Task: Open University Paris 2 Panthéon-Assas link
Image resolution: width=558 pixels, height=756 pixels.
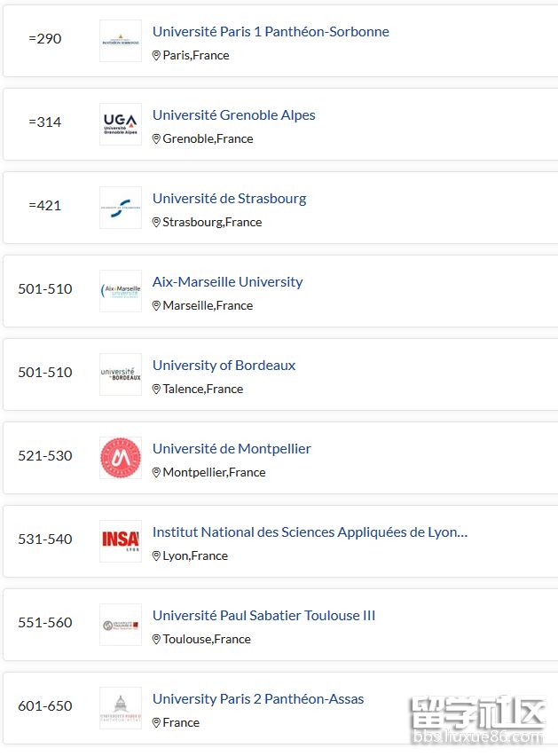Action: (258, 698)
